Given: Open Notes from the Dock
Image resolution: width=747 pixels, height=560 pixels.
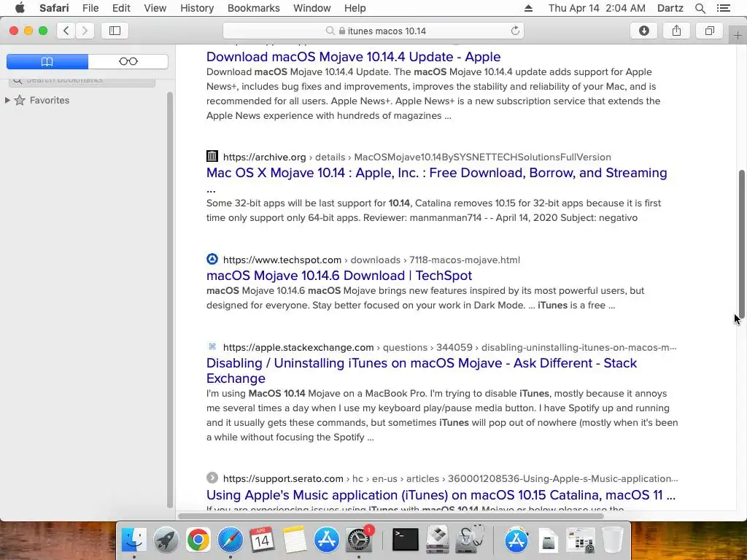Looking at the screenshot, I should point(294,540).
